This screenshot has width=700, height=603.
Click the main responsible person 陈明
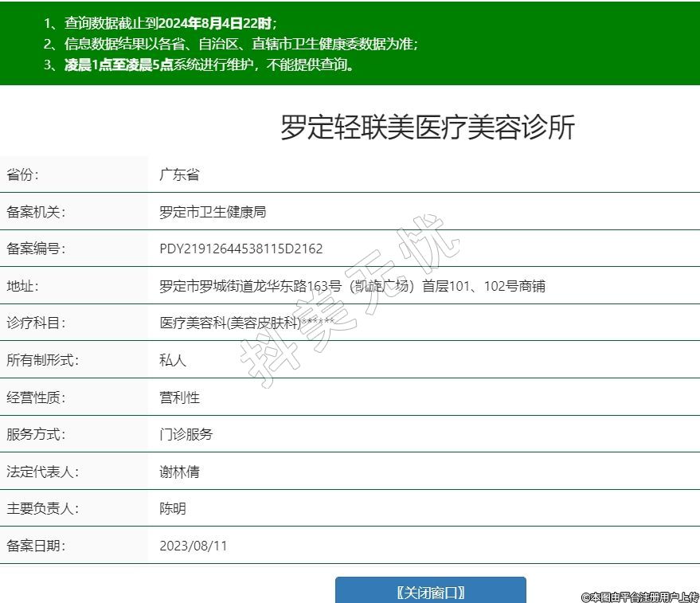click(173, 509)
